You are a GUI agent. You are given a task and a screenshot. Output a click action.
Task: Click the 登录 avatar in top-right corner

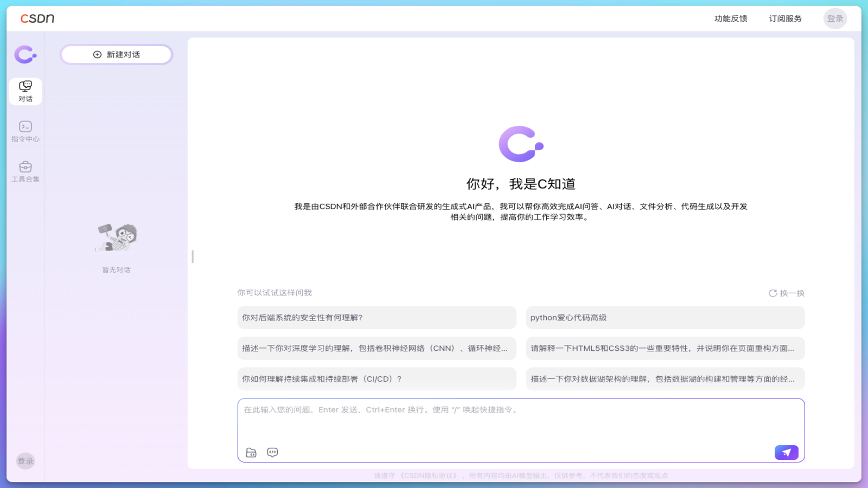click(835, 18)
